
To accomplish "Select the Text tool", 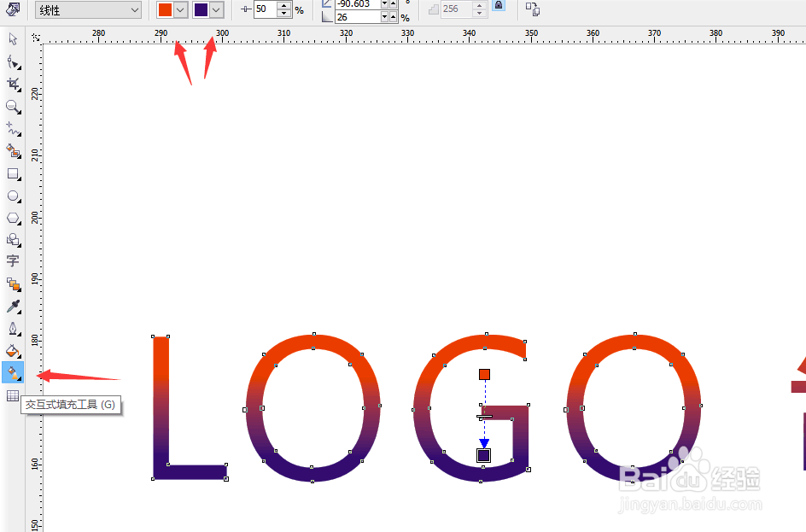I will point(12,261).
